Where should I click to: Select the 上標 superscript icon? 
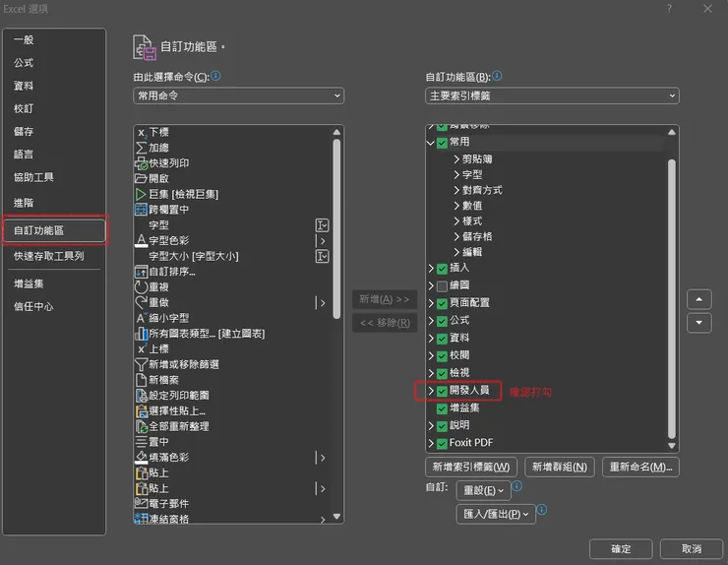(141, 349)
